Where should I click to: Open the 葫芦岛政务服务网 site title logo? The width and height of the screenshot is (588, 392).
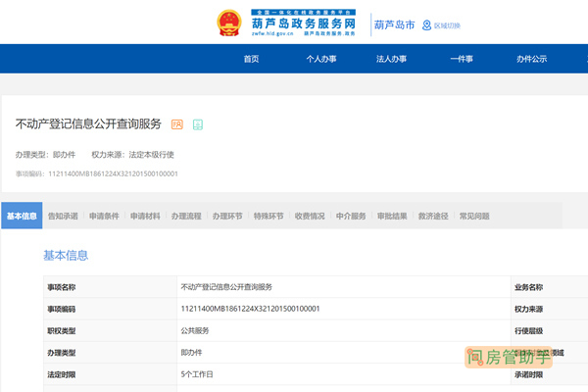[x=304, y=23]
